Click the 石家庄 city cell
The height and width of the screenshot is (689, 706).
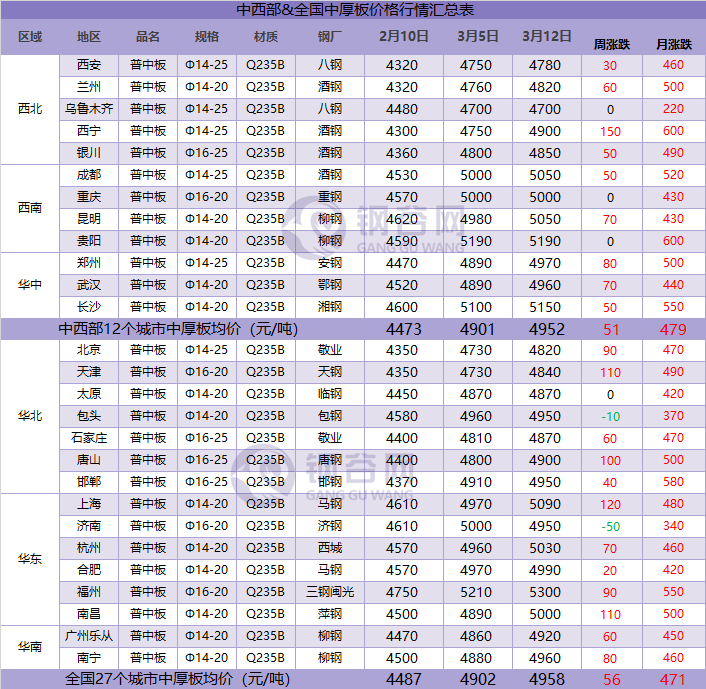(x=89, y=438)
